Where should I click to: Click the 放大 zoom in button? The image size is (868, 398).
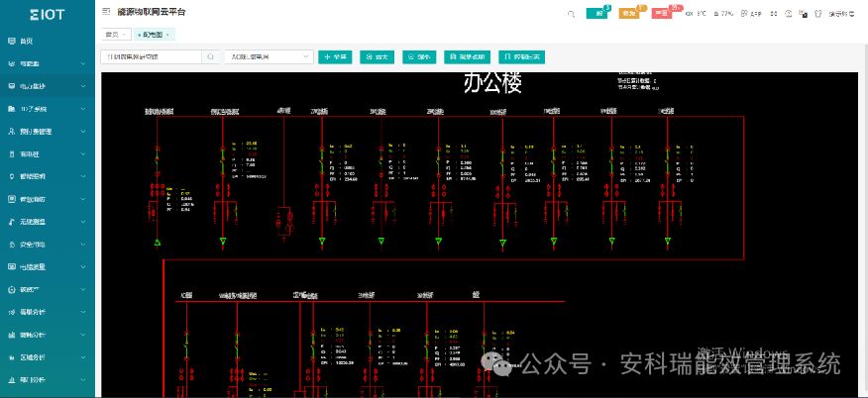[377, 57]
